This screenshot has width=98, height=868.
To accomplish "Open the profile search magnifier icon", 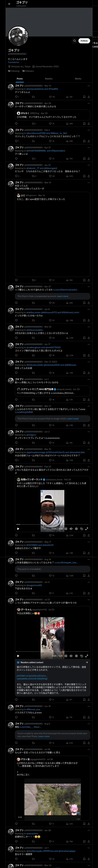I will pos(74,41).
